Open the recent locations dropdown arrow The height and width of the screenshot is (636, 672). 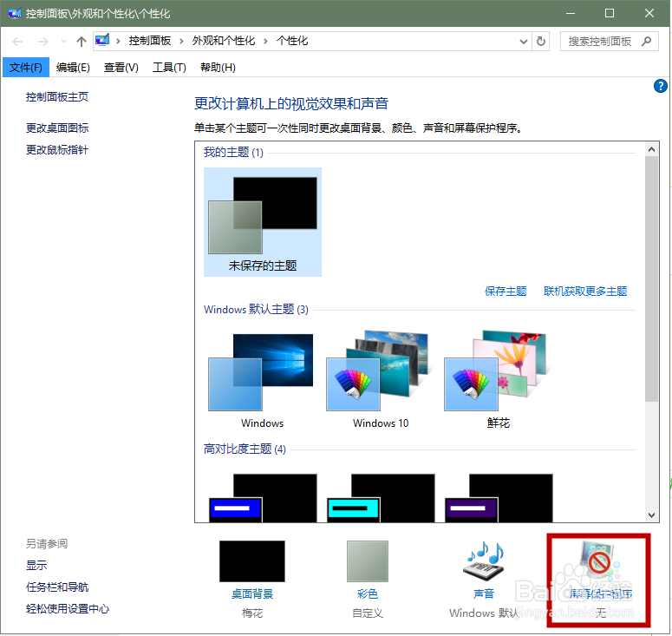pyautogui.click(x=64, y=42)
